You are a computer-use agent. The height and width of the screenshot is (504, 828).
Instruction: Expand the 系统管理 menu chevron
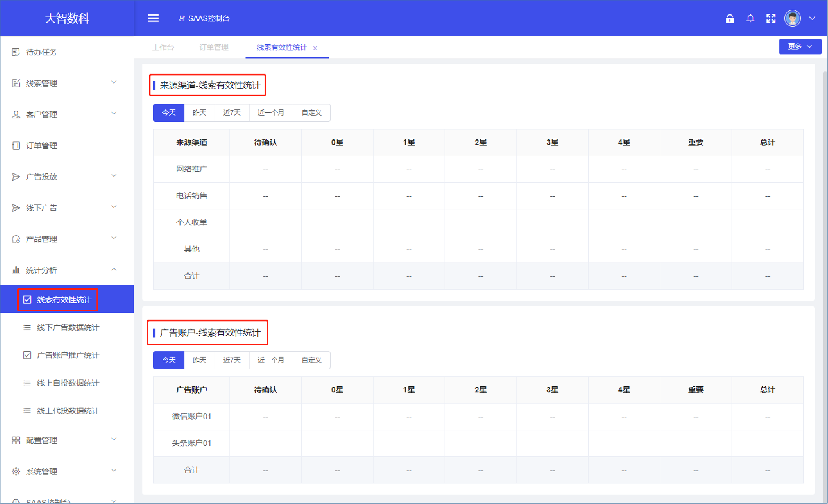(x=114, y=470)
